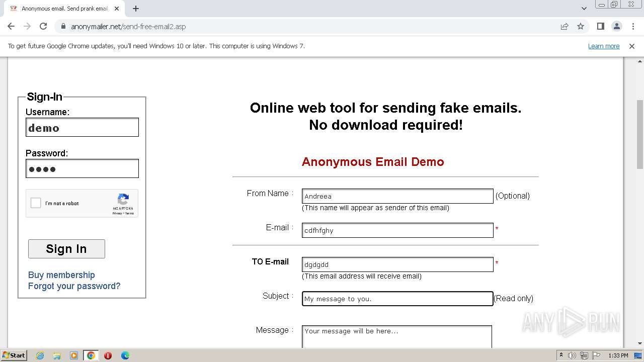Viewport: 644px width, 362px height.
Task: Open Chrome three-dot menu
Action: (632, 26)
